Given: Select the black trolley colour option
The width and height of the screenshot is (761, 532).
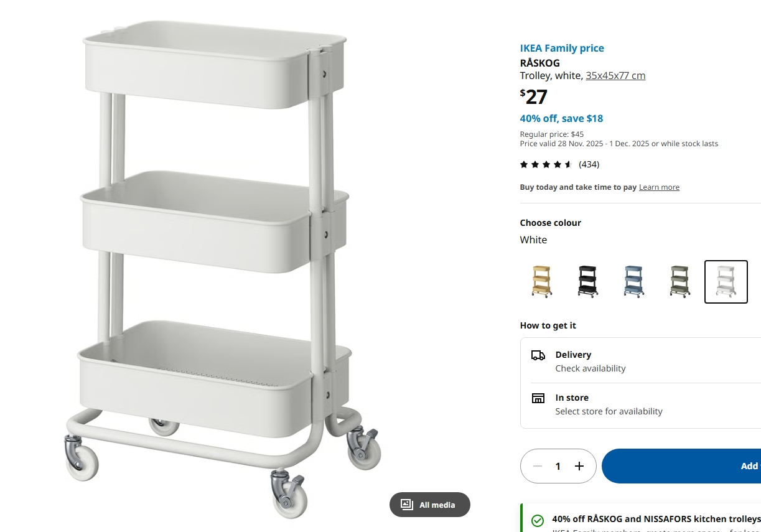Looking at the screenshot, I should coord(587,281).
